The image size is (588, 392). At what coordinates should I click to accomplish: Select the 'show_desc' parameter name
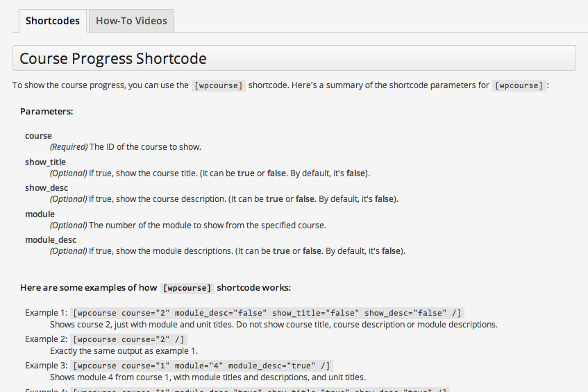45,188
